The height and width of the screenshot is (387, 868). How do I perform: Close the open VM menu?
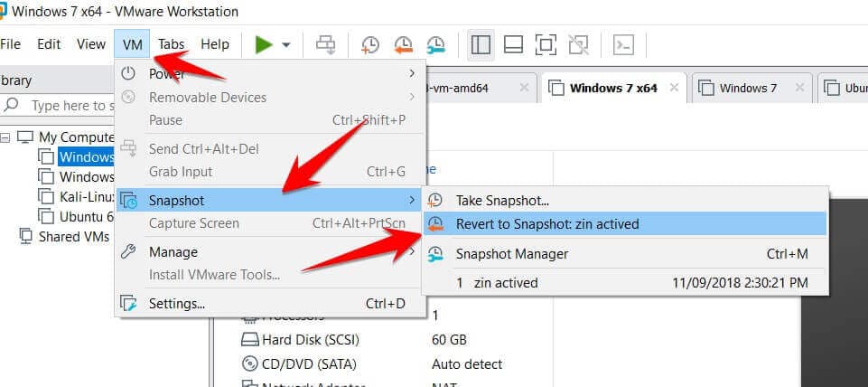132,44
